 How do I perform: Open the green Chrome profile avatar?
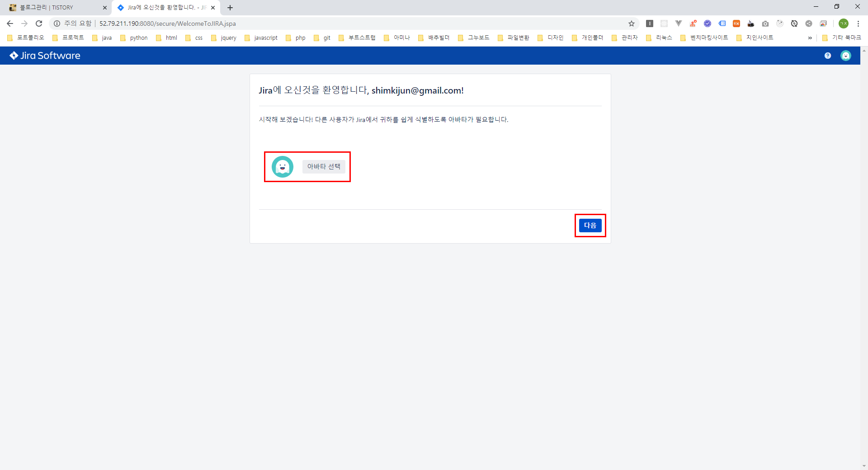tap(844, 23)
